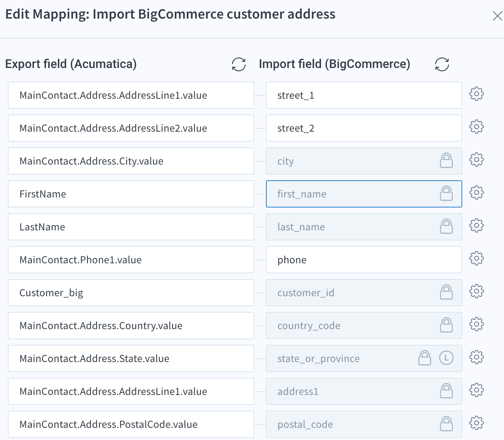
Task: Click the locked state_or_province import field
Action: pyautogui.click(x=364, y=358)
